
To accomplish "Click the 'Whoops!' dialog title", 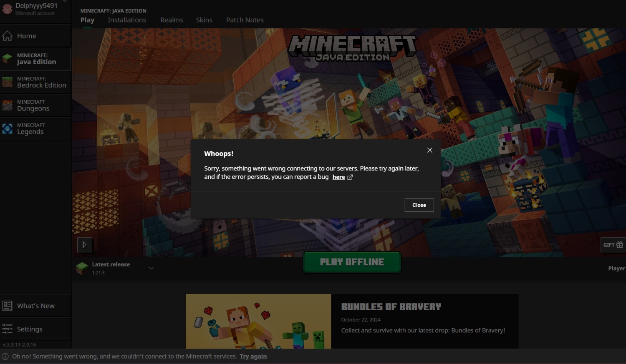I will click(x=219, y=154).
